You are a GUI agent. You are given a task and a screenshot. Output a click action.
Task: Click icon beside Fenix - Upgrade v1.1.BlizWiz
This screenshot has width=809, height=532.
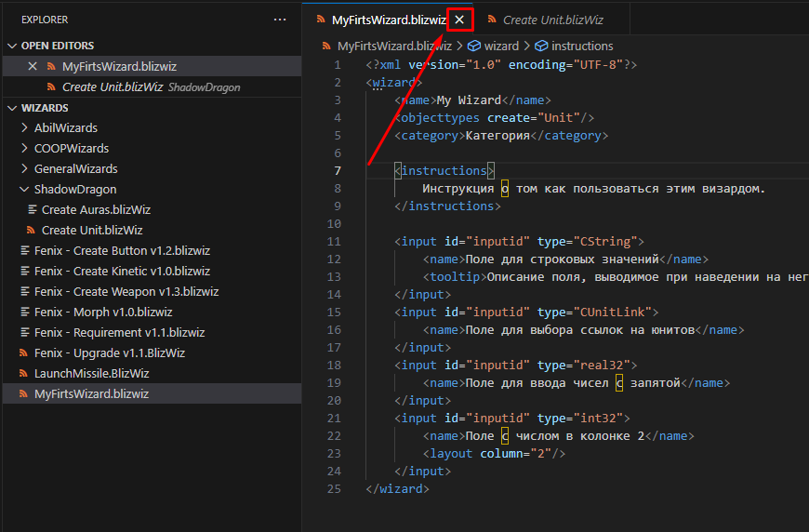[24, 352]
